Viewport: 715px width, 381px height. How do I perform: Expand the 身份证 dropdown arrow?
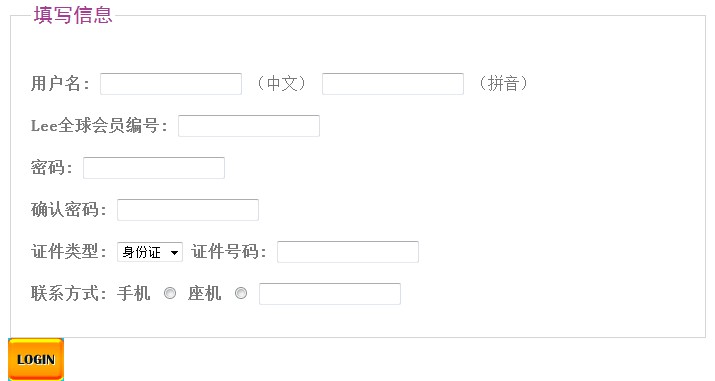point(174,252)
